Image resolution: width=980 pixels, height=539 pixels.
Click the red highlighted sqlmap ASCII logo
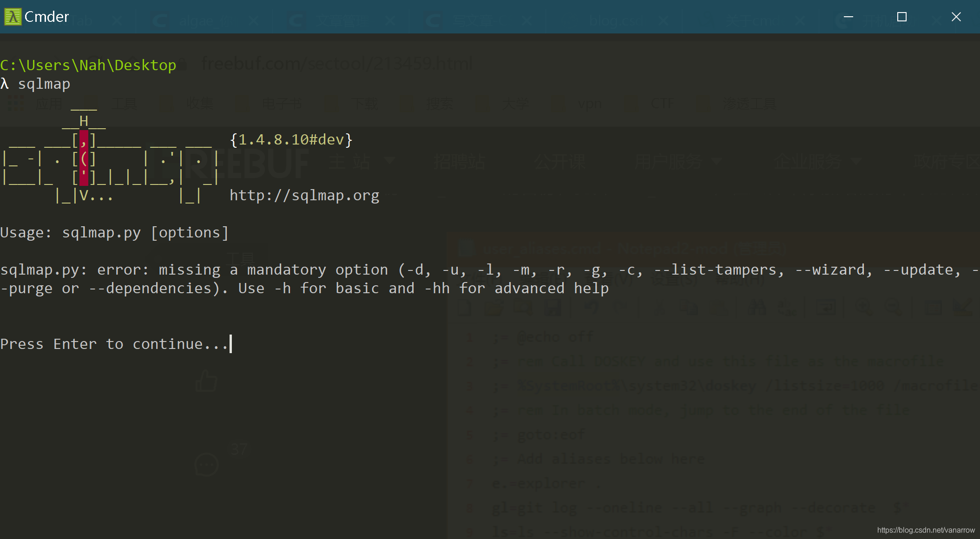[x=84, y=158]
